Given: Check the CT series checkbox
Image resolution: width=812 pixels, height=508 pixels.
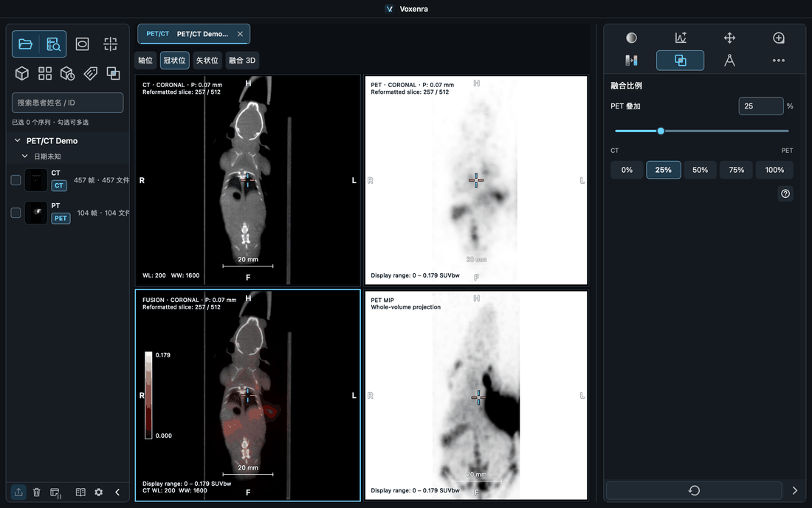Looking at the screenshot, I should (16, 179).
